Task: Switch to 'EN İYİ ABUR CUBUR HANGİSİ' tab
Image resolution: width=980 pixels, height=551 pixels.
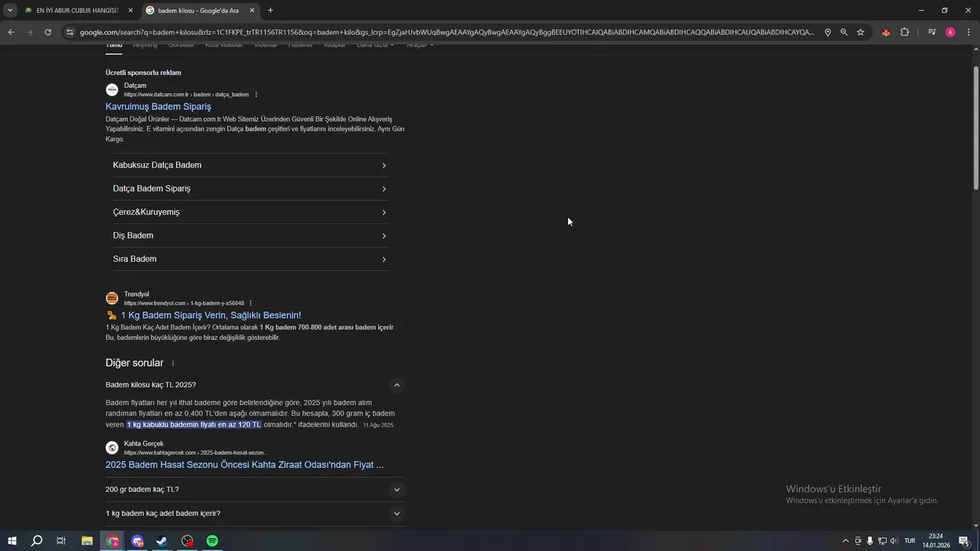Action: pyautogui.click(x=78, y=11)
